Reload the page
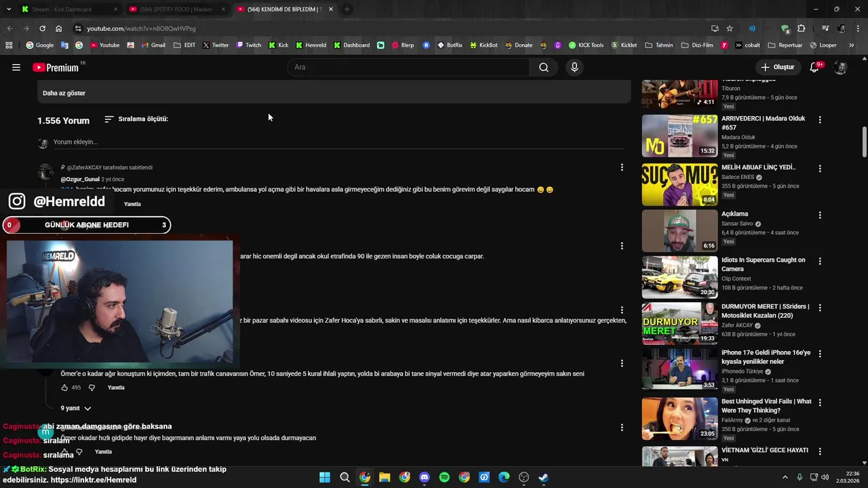This screenshot has height=488, width=868. [x=42, y=28]
